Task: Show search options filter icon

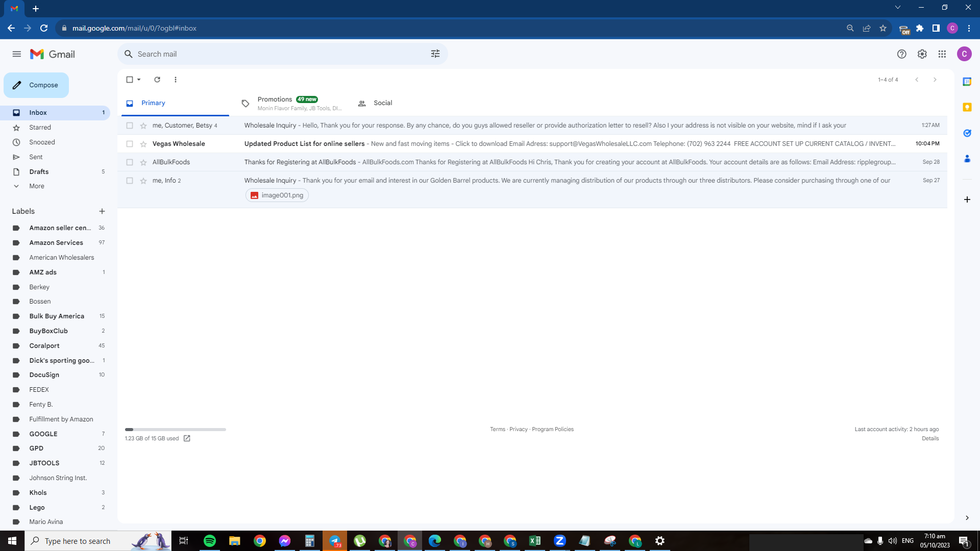Action: 435,54
